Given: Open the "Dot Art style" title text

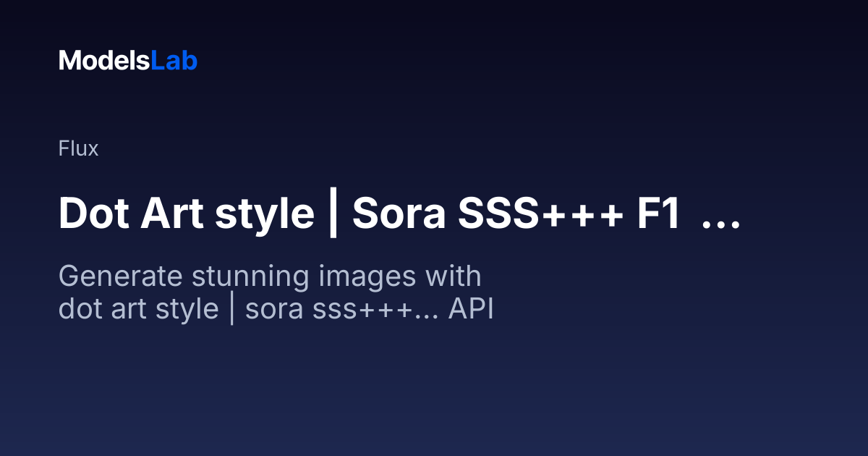Looking at the screenshot, I should coord(187,214).
